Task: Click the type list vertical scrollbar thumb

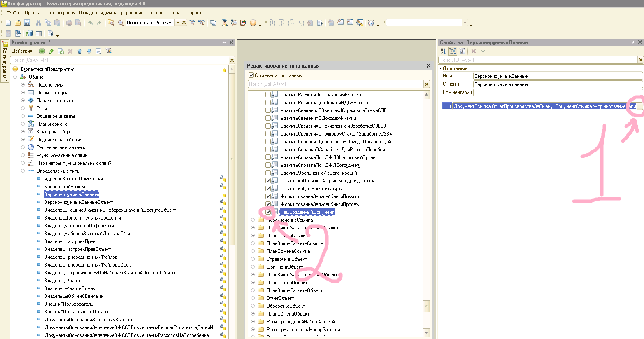Action: tap(426, 306)
